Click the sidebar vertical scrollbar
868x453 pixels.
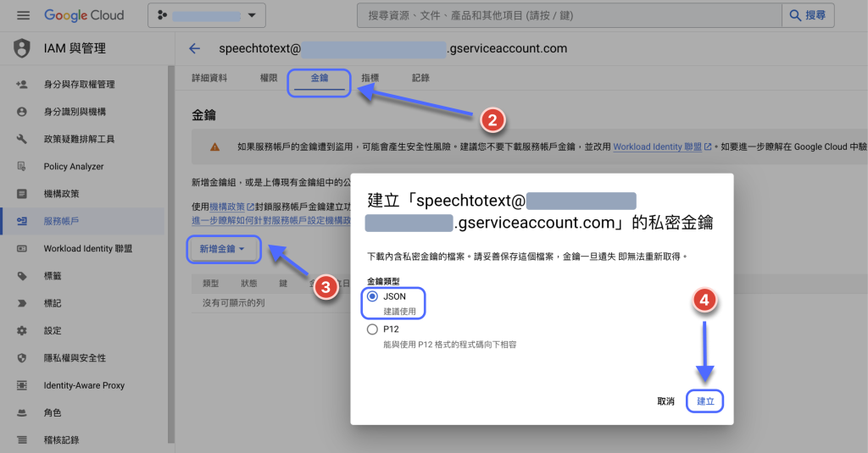tap(171, 254)
